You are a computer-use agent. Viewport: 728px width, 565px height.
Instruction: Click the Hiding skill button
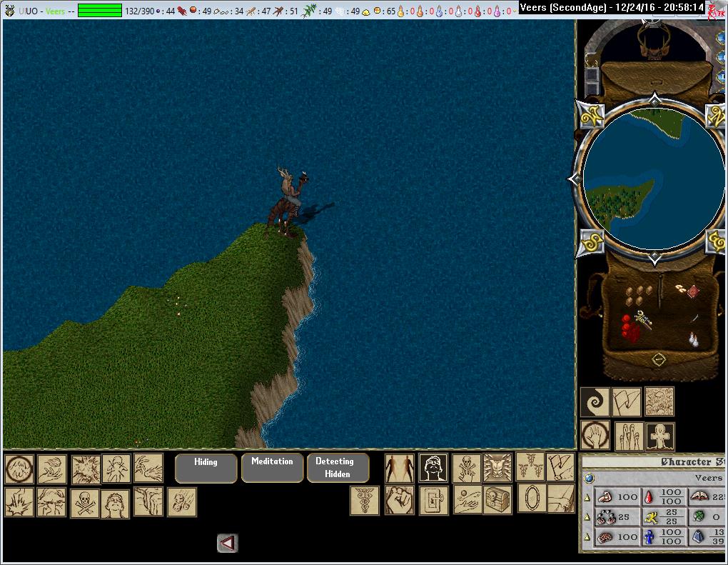(206, 468)
